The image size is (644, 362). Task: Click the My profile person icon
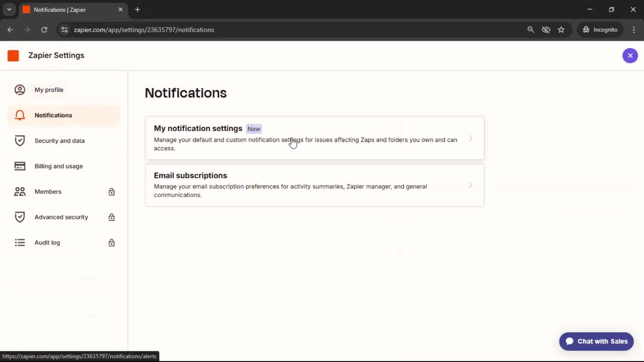click(20, 90)
